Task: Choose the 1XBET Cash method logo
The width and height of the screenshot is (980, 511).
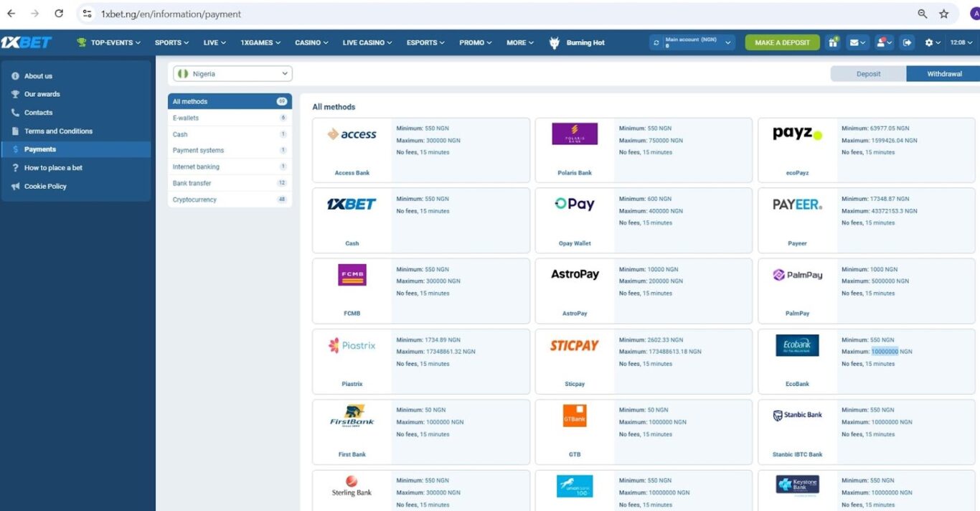Action: pyautogui.click(x=352, y=204)
